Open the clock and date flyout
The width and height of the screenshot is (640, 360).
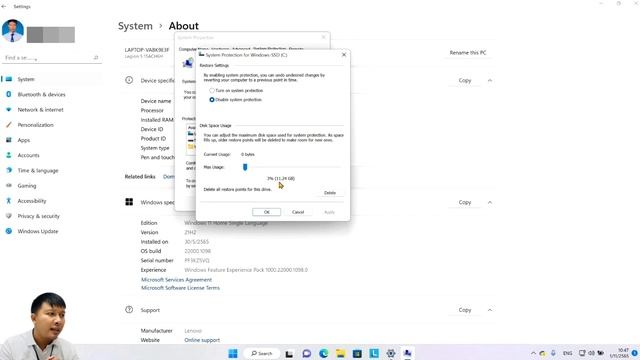tap(619, 353)
